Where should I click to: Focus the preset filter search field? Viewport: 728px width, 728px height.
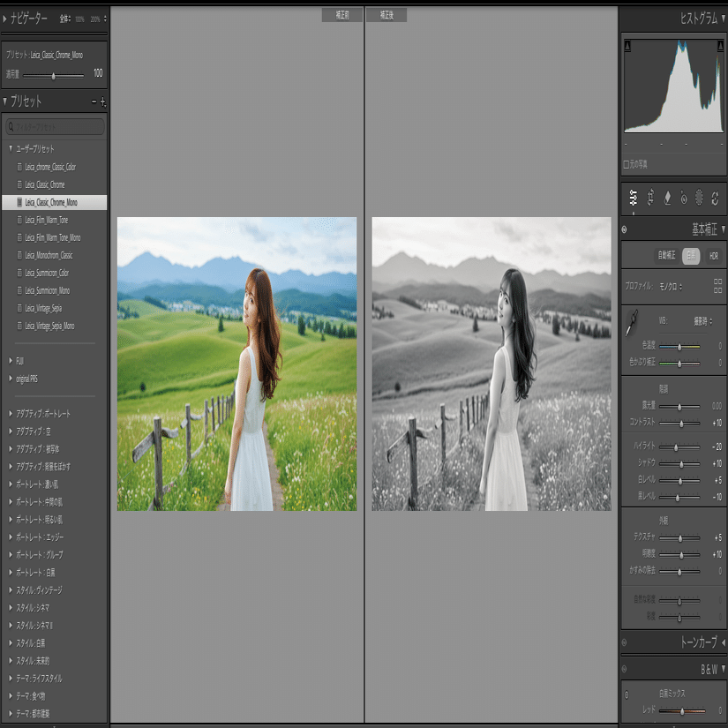tap(55, 126)
